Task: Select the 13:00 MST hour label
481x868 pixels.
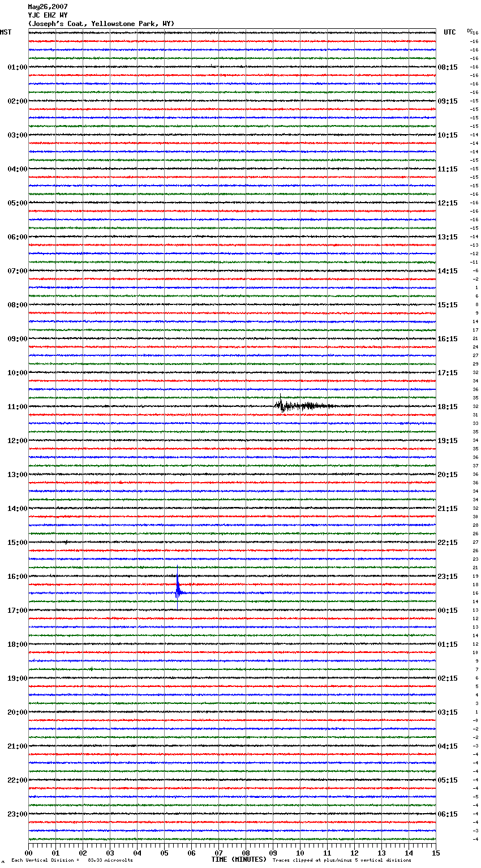Action: point(17,475)
